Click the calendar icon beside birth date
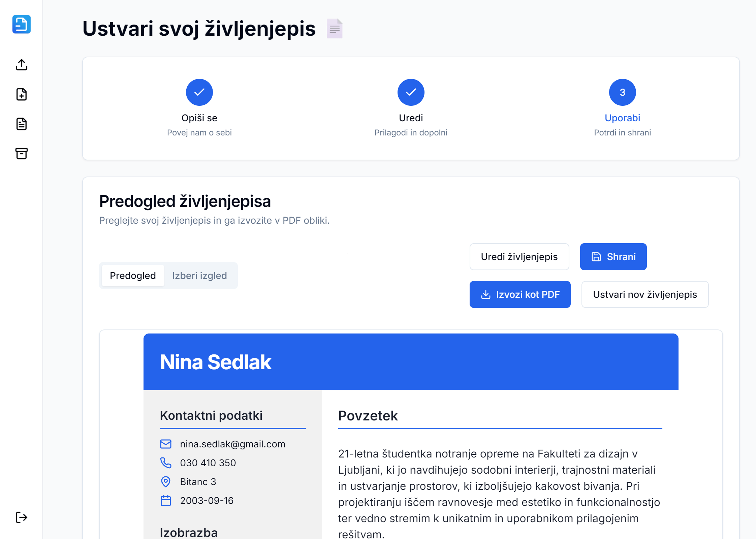Viewport: 756px width, 539px height. pos(166,501)
